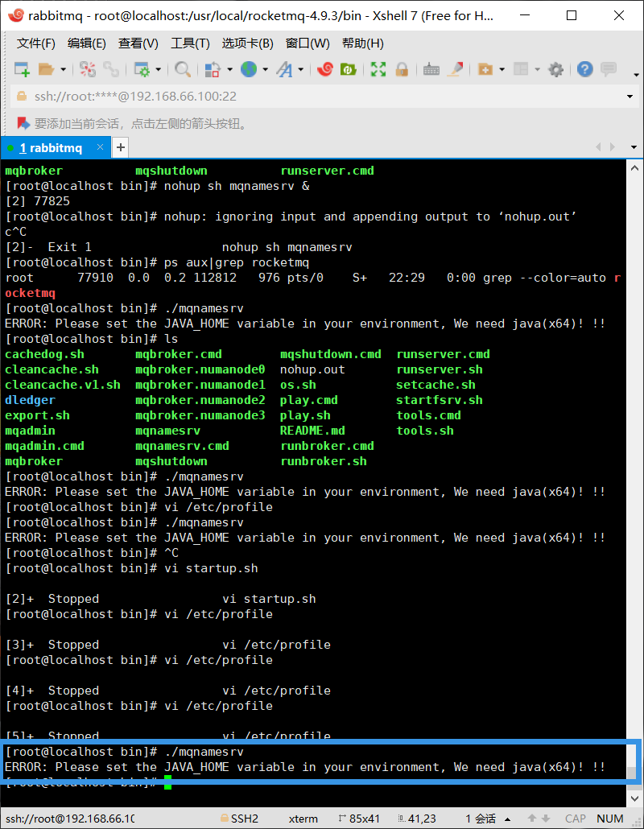Viewport: 644px width, 829px height.
Task: Click the Disconnect session icon
Action: 88,69
